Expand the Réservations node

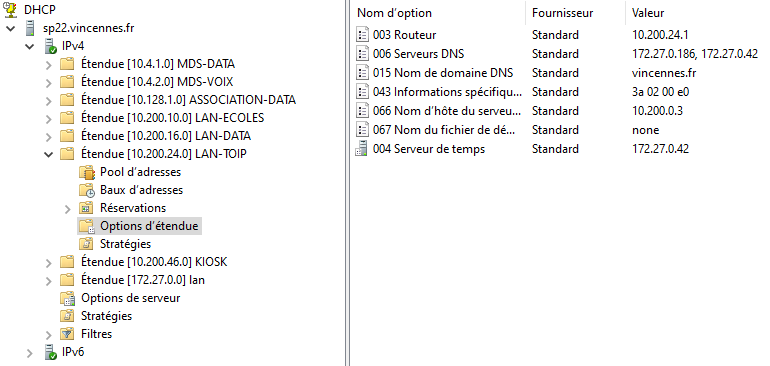[68, 209]
